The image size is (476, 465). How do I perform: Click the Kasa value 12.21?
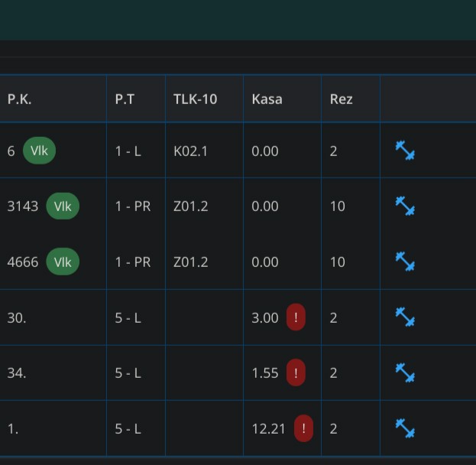click(x=269, y=429)
